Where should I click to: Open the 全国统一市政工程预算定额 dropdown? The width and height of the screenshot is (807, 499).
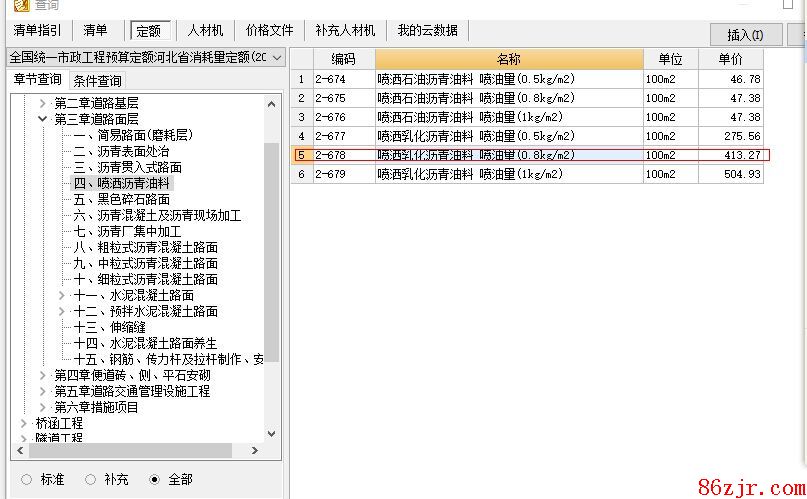(276, 58)
